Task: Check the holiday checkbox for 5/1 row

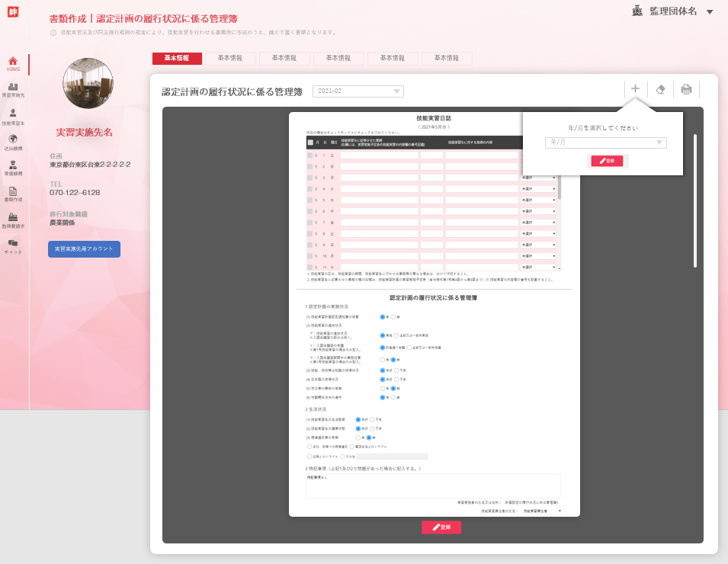Action: (x=309, y=155)
